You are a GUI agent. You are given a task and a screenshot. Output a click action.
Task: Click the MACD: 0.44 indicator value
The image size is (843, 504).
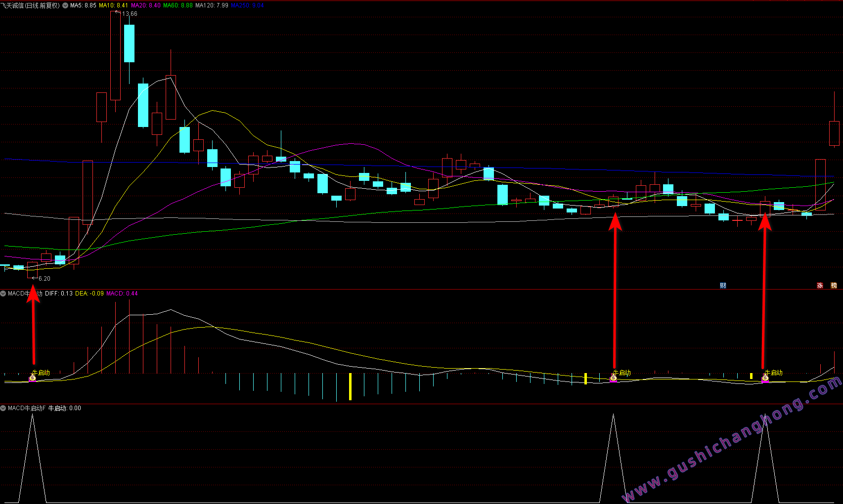coord(122,294)
